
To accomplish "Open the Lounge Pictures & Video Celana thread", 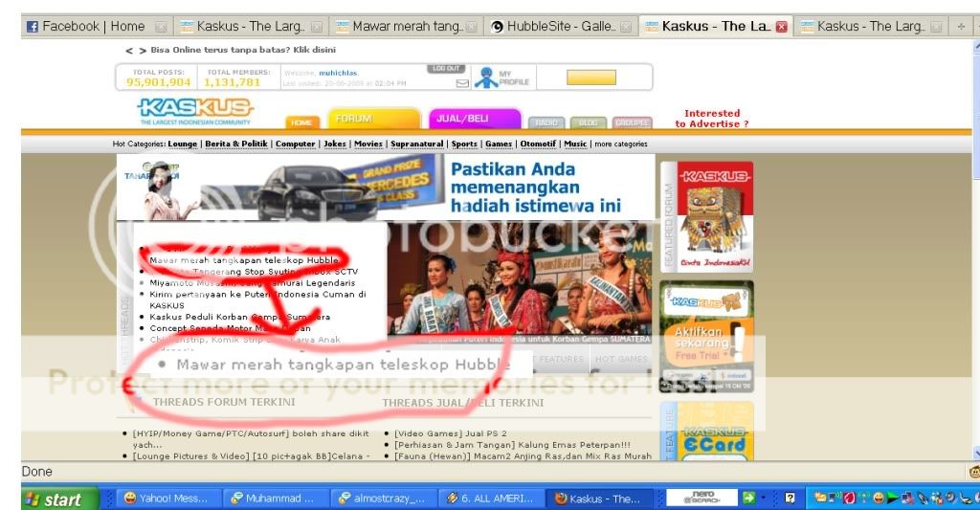I will coord(251,456).
